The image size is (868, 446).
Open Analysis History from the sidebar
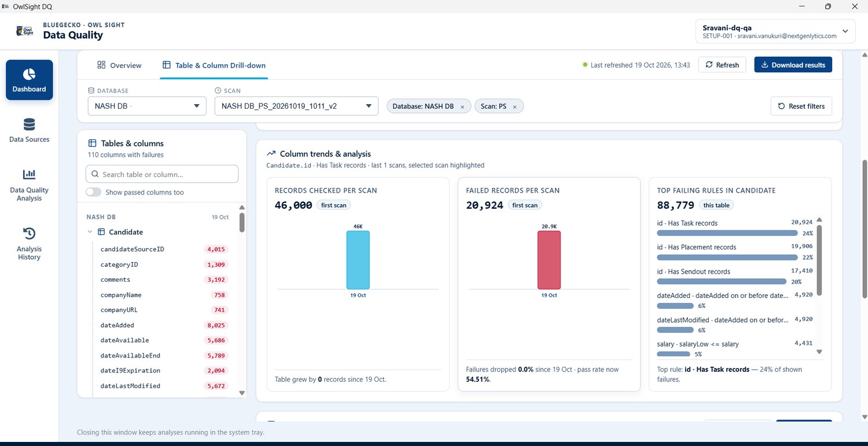pyautogui.click(x=29, y=244)
